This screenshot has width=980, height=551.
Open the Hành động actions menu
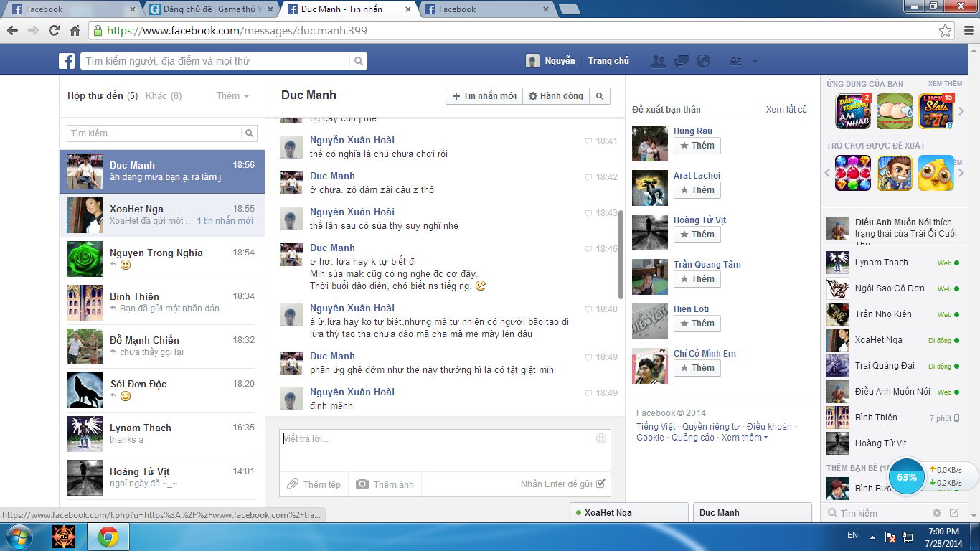click(556, 96)
